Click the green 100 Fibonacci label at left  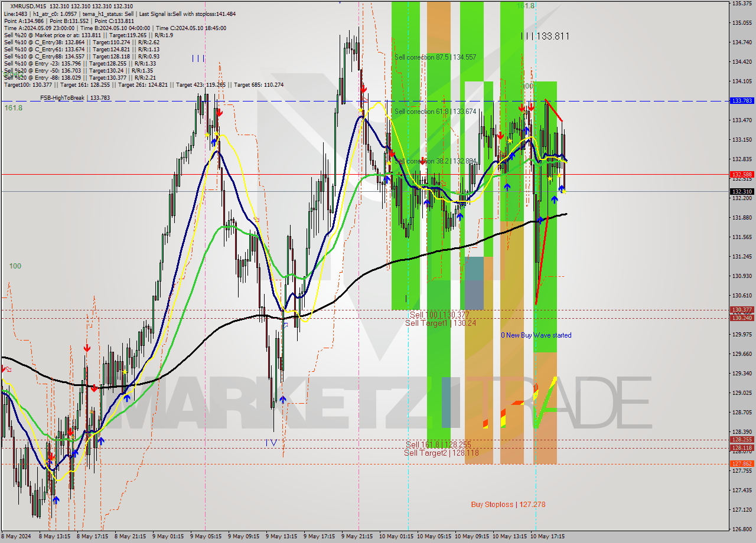pos(15,266)
